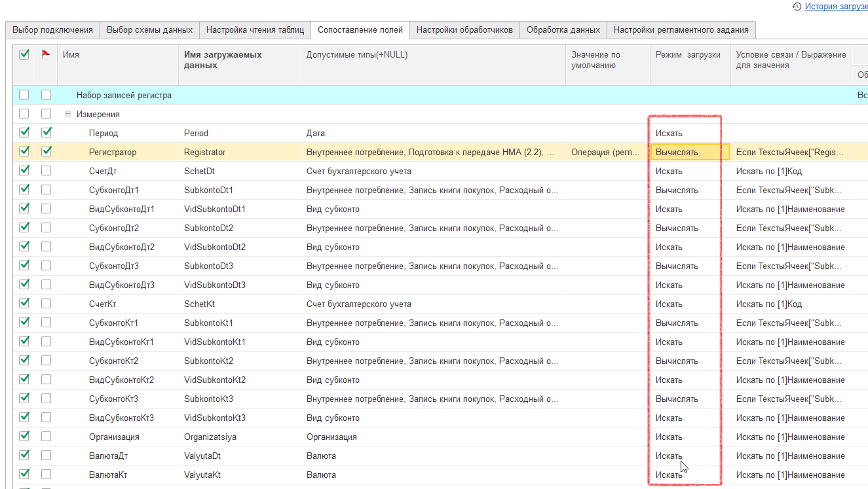Select the Сопоставление полей tab
The height and width of the screenshot is (489, 868).
point(360,29)
